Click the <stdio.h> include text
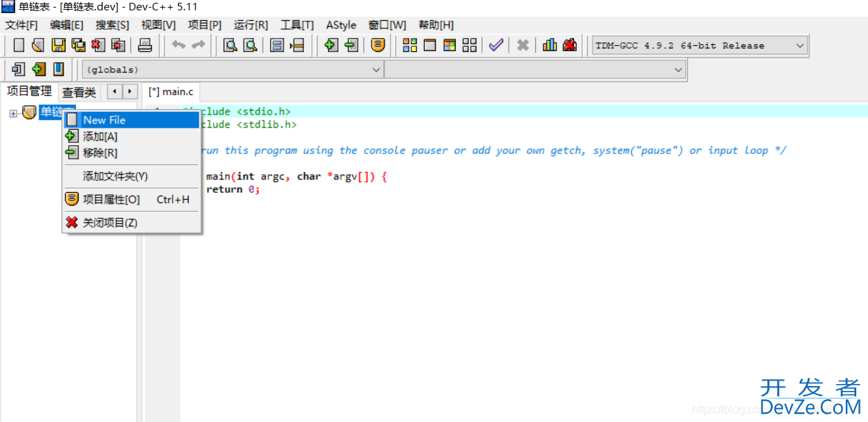 click(x=264, y=111)
